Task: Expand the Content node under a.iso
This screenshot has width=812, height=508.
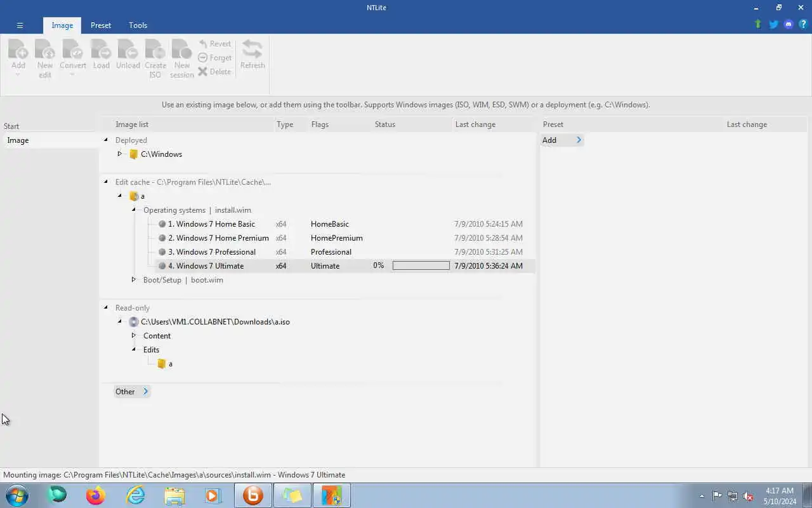Action: [133, 335]
